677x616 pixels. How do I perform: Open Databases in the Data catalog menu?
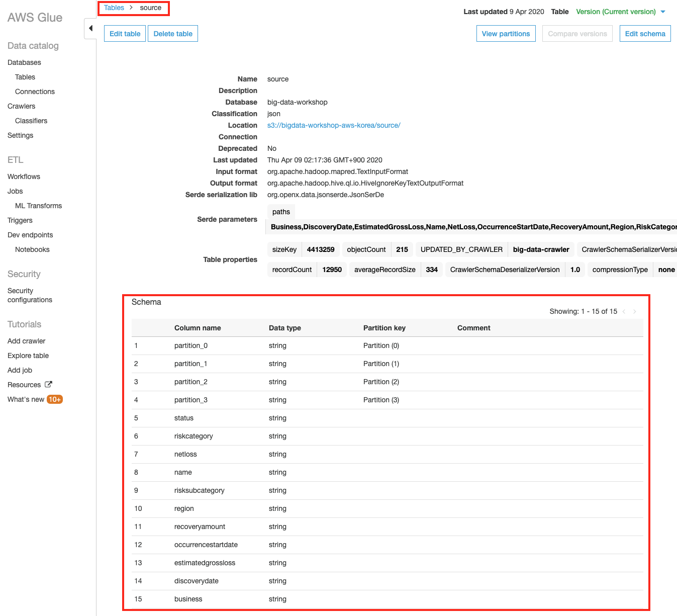24,62
